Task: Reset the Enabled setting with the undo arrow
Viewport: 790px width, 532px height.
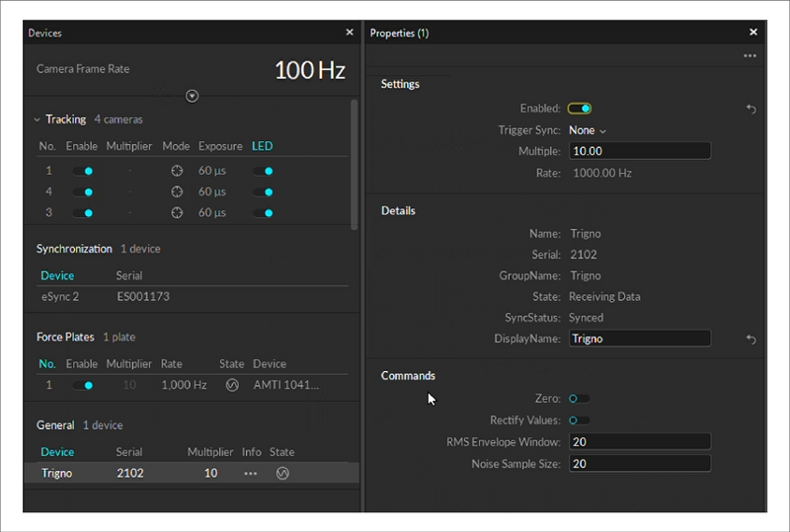Action: point(750,110)
